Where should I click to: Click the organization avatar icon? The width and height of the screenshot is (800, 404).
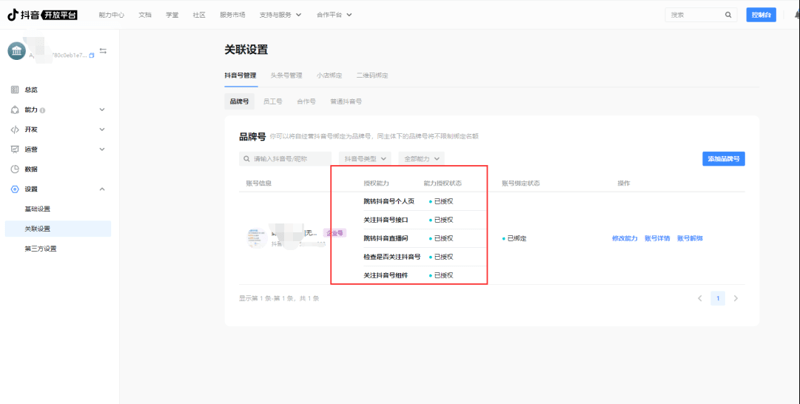pyautogui.click(x=19, y=51)
